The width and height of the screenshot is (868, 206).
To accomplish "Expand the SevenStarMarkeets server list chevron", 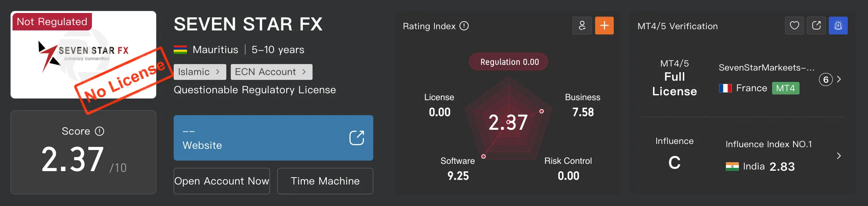I will point(839,79).
